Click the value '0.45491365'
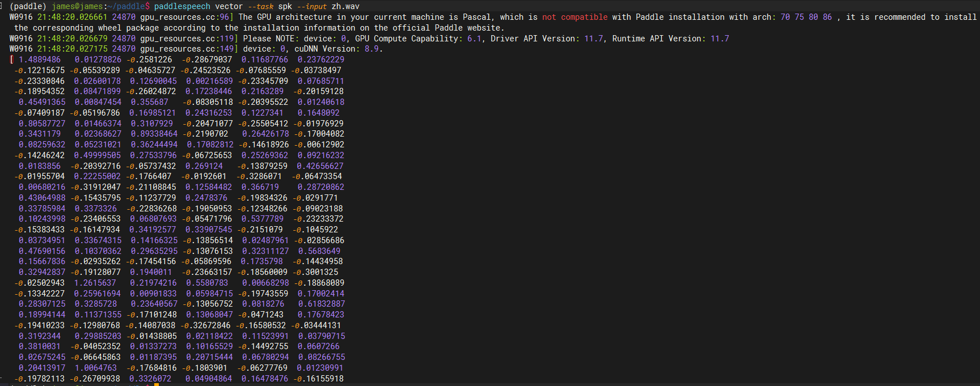This screenshot has height=386, width=980. (42, 102)
